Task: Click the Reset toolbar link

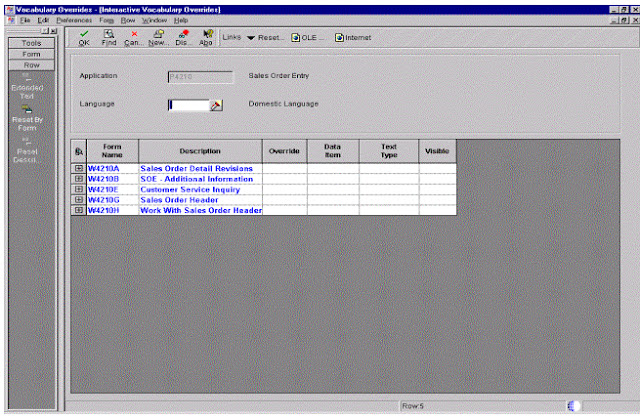Action: [271, 38]
